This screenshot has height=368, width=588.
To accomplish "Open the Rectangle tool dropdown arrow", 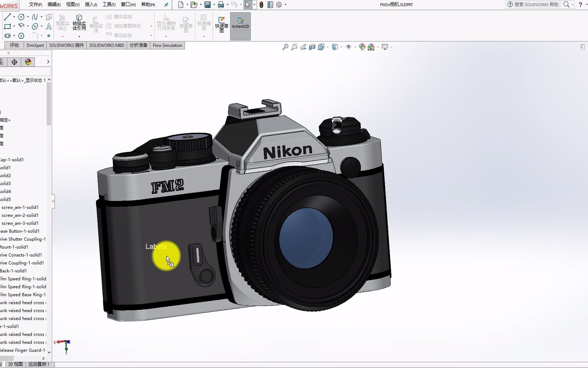I will [x=14, y=26].
